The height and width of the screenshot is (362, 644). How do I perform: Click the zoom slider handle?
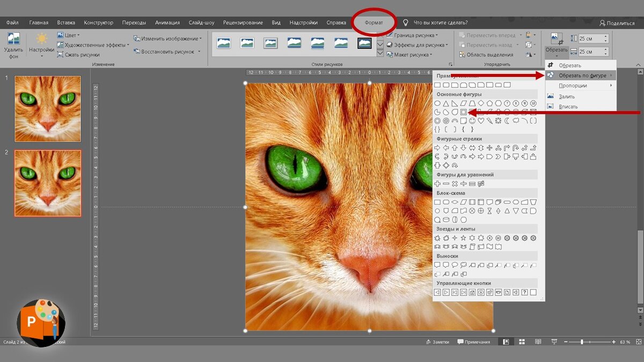point(582,342)
